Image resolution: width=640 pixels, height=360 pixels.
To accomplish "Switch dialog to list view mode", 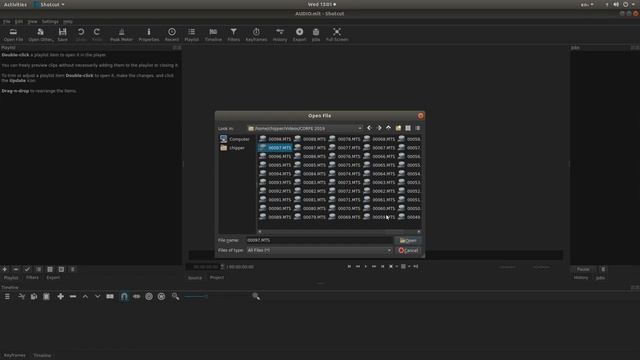I will 408,128.
